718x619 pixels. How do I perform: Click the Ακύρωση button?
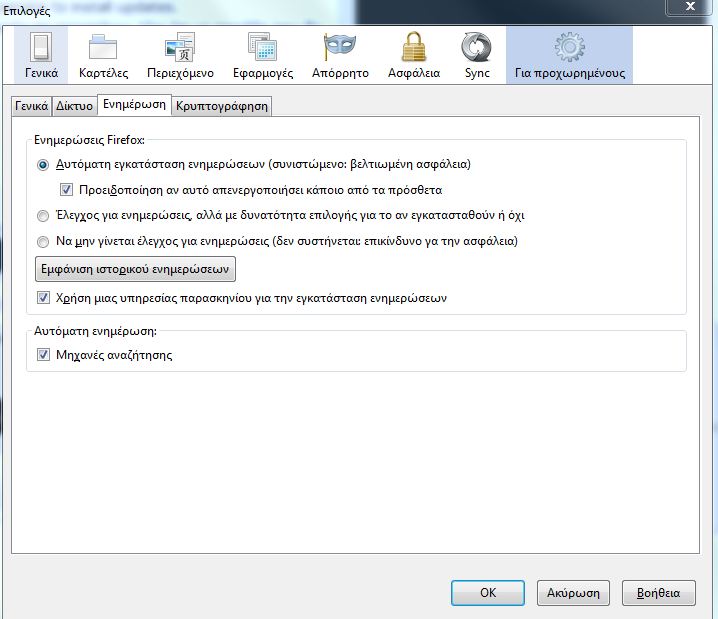pyautogui.click(x=573, y=593)
